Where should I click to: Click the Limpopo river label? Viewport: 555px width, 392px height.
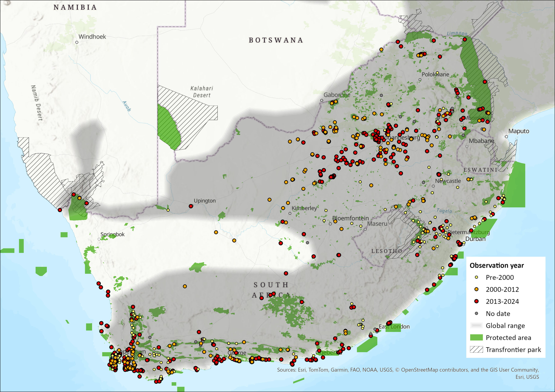[457, 34]
